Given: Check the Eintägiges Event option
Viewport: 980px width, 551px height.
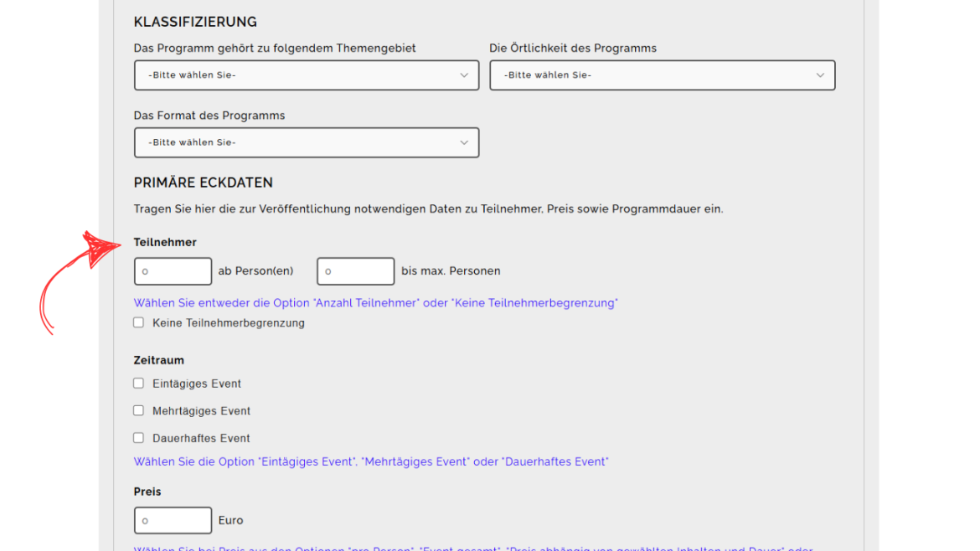Looking at the screenshot, I should pyautogui.click(x=139, y=383).
